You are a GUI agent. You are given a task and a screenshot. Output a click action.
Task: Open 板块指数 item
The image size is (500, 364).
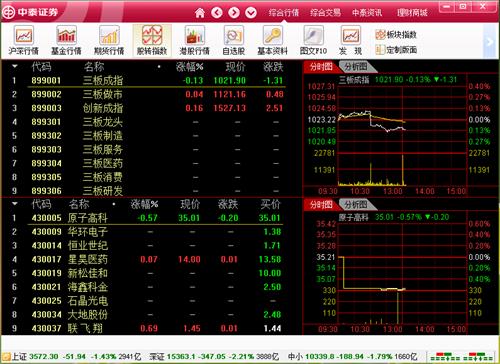pos(396,34)
